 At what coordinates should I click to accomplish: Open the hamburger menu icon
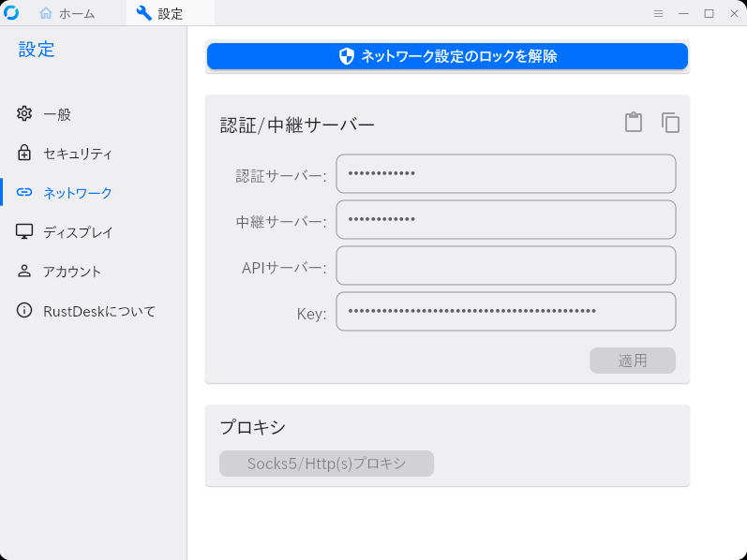coord(658,13)
